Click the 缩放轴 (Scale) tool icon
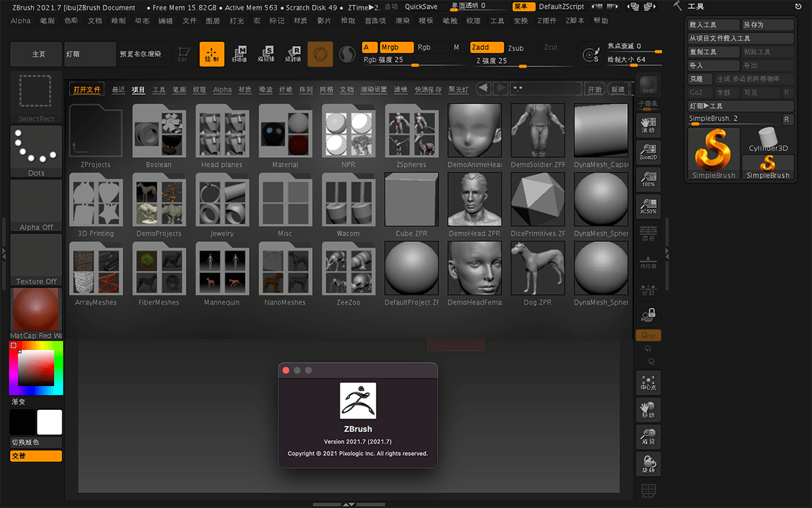Screen dimensions: 812x508 point(266,54)
